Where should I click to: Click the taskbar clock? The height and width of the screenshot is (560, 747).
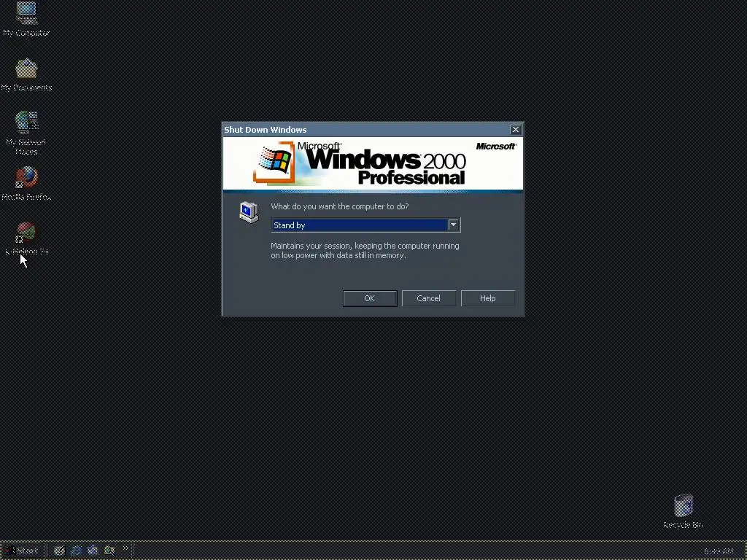(x=719, y=551)
